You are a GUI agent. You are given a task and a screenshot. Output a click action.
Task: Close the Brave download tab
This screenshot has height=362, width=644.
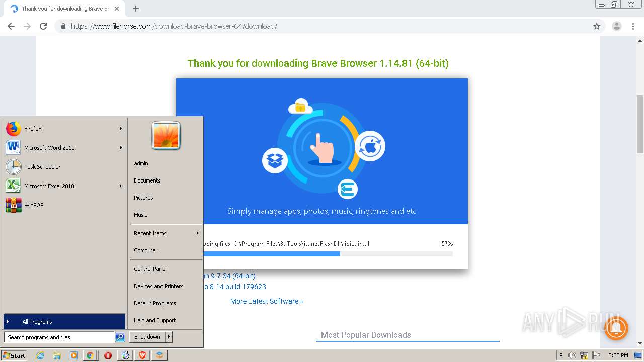[117, 9]
